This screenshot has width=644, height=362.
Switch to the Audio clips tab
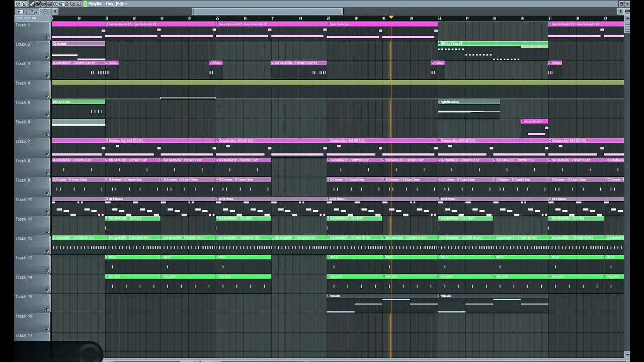[21, 11]
